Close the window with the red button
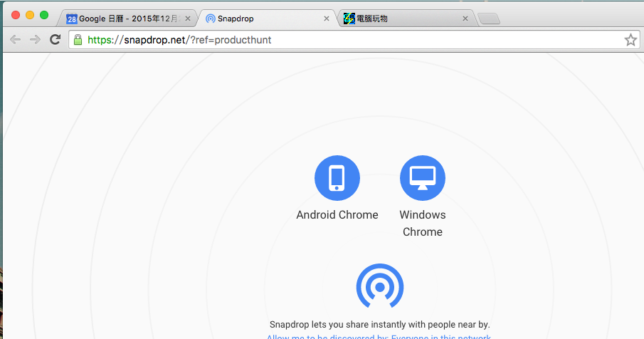The image size is (644, 339). pos(16,15)
